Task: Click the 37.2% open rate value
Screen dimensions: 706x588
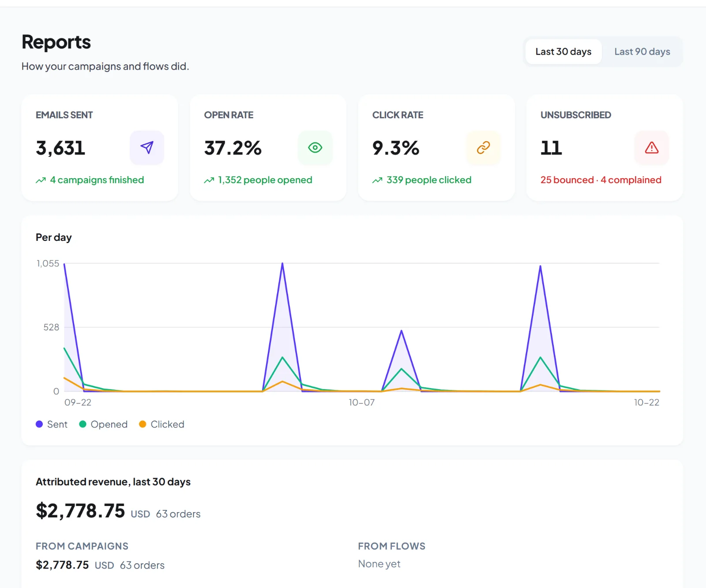Action: coord(233,148)
